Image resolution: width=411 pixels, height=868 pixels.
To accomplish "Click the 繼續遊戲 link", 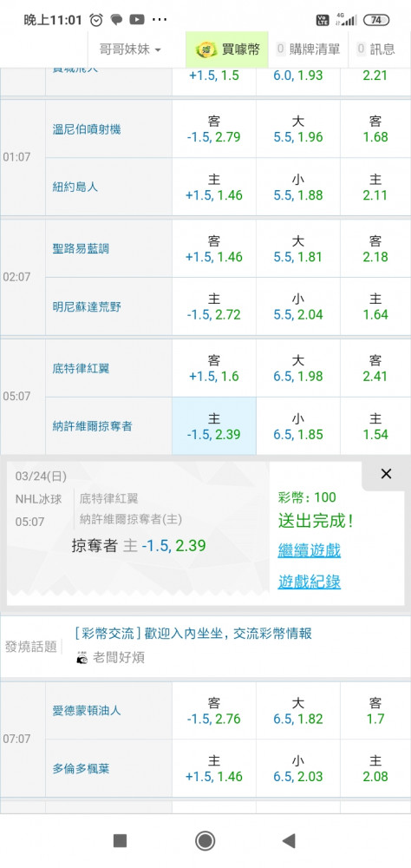I will pos(310,551).
